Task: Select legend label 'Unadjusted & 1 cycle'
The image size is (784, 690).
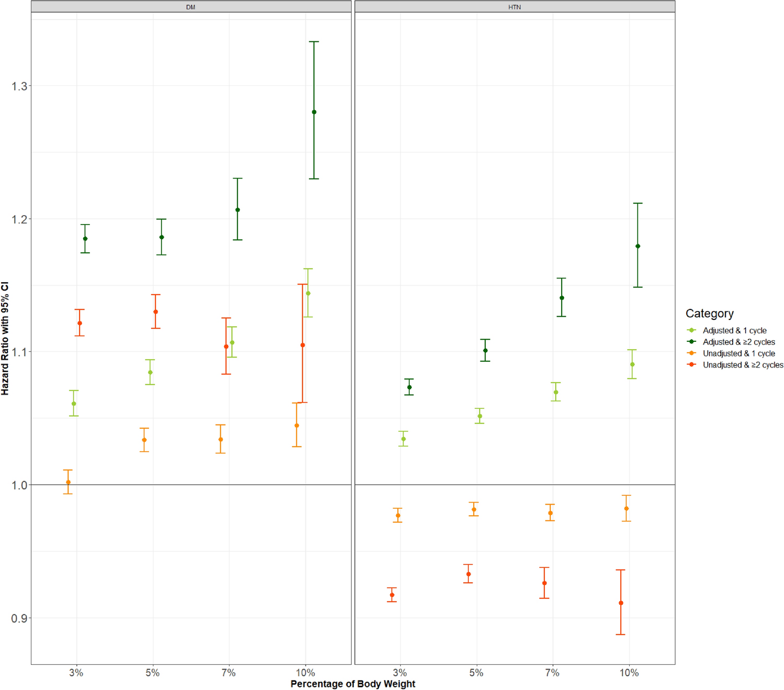Action: 739,353
